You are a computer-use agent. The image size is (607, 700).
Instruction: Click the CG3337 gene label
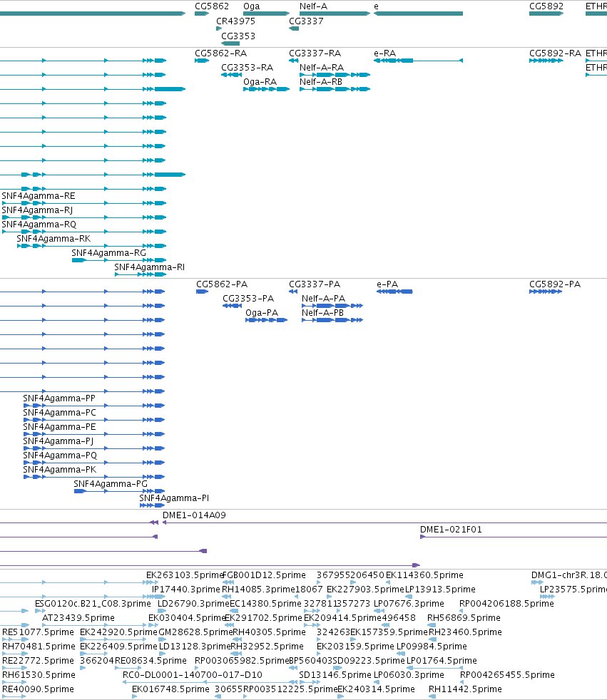306,21
